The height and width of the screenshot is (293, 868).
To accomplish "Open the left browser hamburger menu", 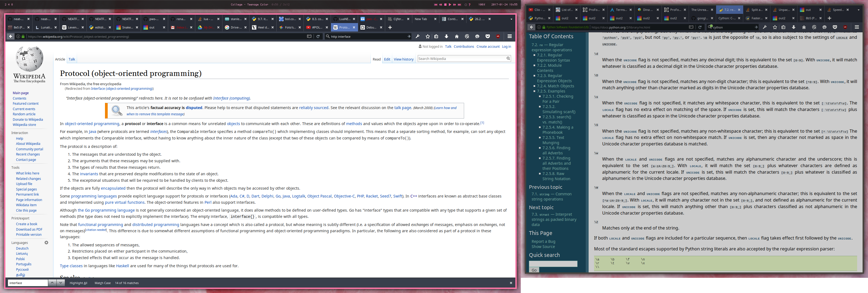I will (509, 36).
